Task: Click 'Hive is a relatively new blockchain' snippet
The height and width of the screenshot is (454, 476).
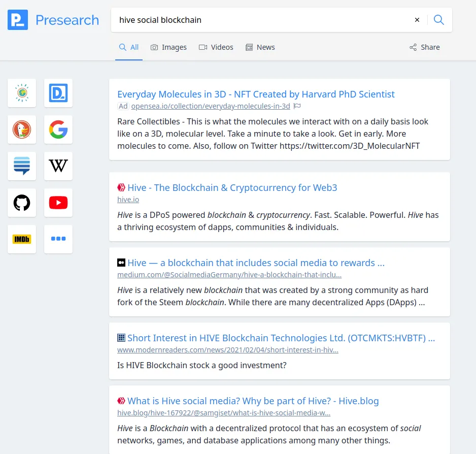Action: coord(273,296)
